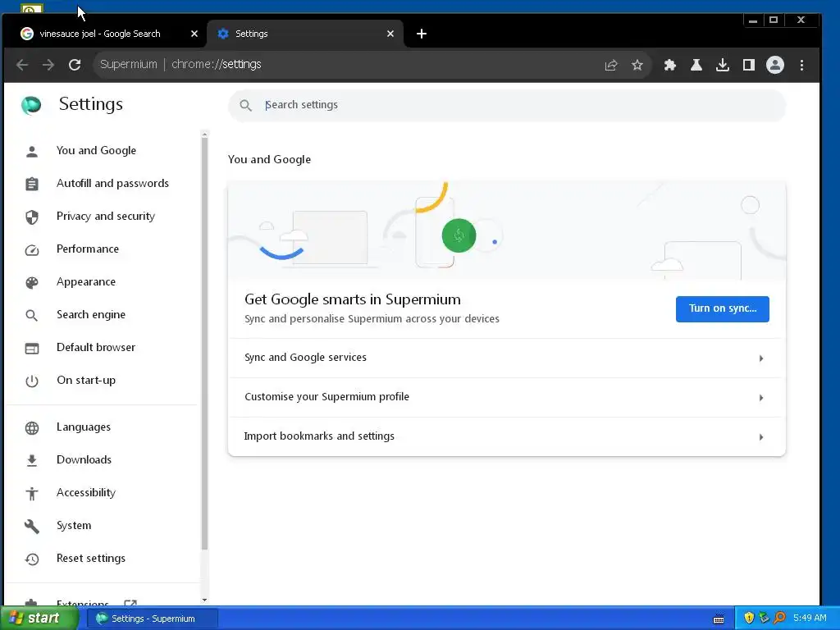Open the three-dot browser menu
This screenshot has width=840, height=630.
[801, 65]
